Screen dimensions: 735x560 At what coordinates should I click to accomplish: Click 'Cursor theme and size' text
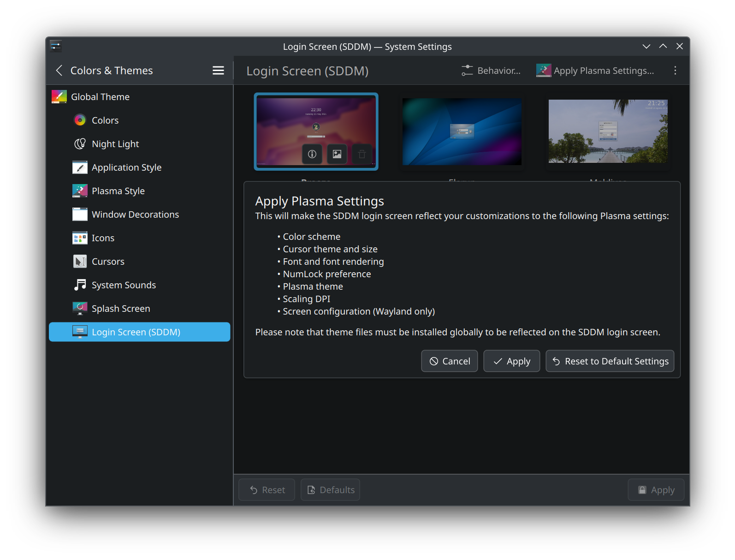coord(330,249)
